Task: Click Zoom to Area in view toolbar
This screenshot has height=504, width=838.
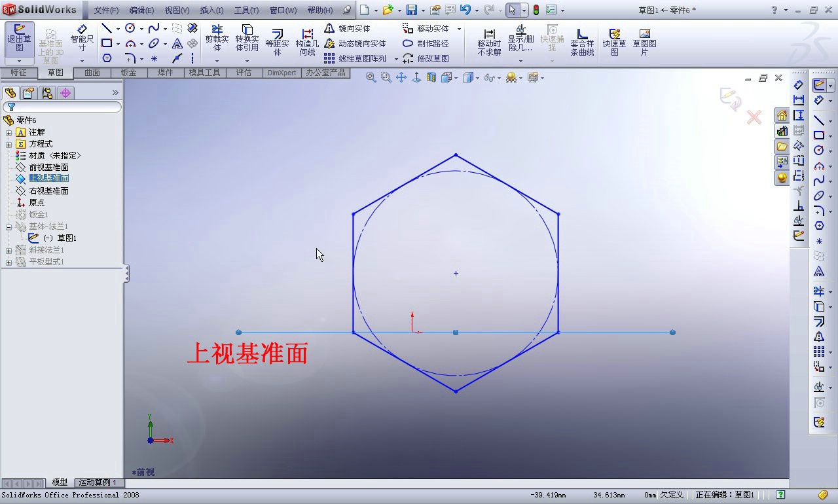Action: tap(386, 77)
